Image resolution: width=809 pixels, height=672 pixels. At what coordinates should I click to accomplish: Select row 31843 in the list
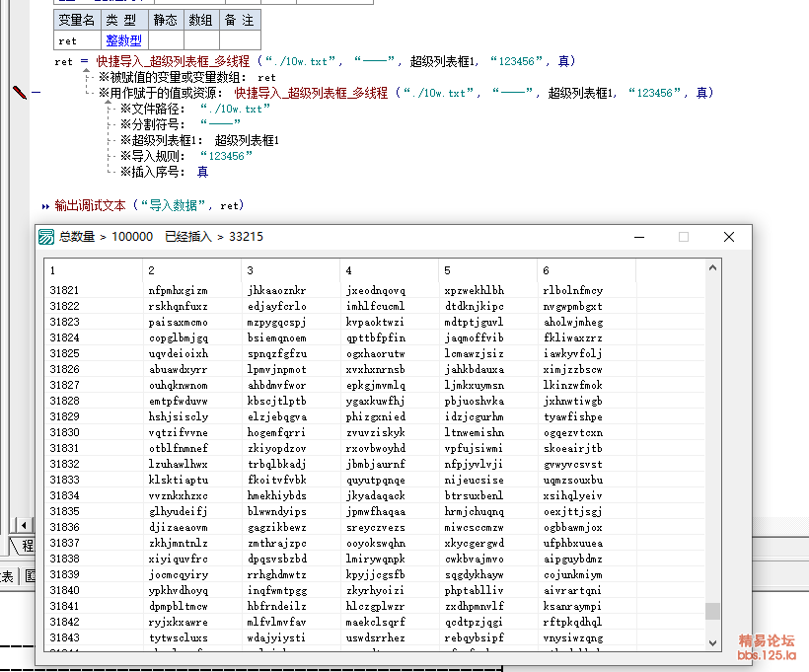click(374, 637)
